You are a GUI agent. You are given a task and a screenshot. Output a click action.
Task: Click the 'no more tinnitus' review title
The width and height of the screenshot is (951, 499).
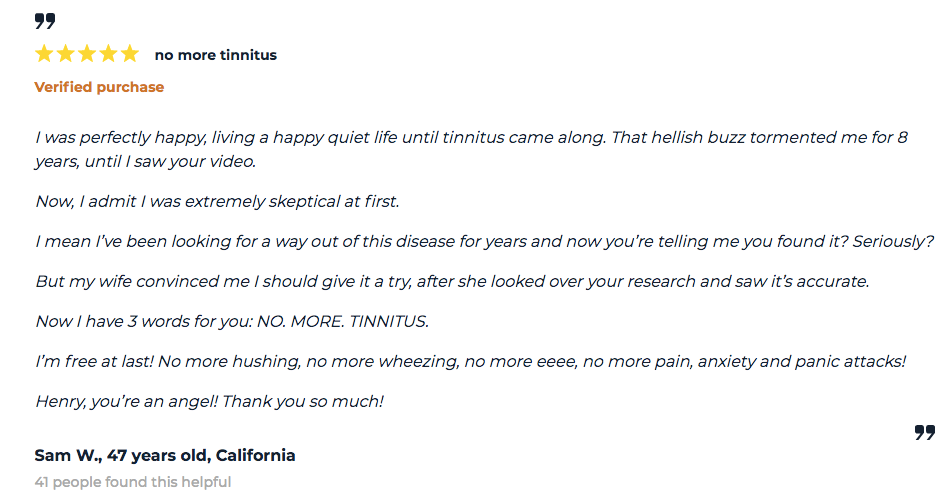pos(216,55)
